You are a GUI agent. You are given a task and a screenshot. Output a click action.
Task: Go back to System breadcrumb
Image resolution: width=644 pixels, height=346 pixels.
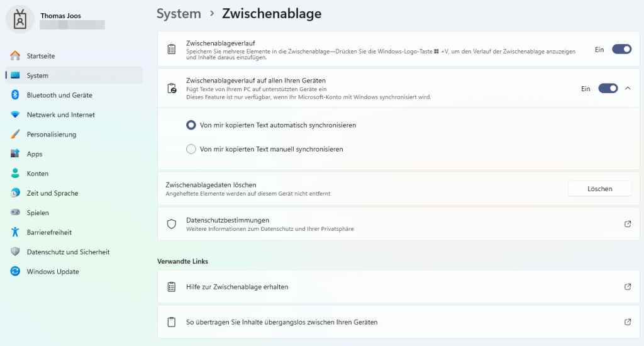coord(179,14)
